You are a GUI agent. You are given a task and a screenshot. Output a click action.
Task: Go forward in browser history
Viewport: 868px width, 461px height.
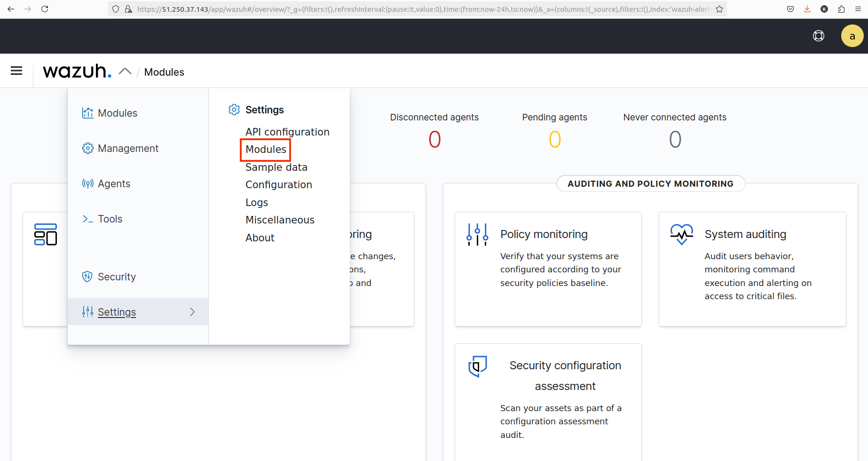[28, 9]
